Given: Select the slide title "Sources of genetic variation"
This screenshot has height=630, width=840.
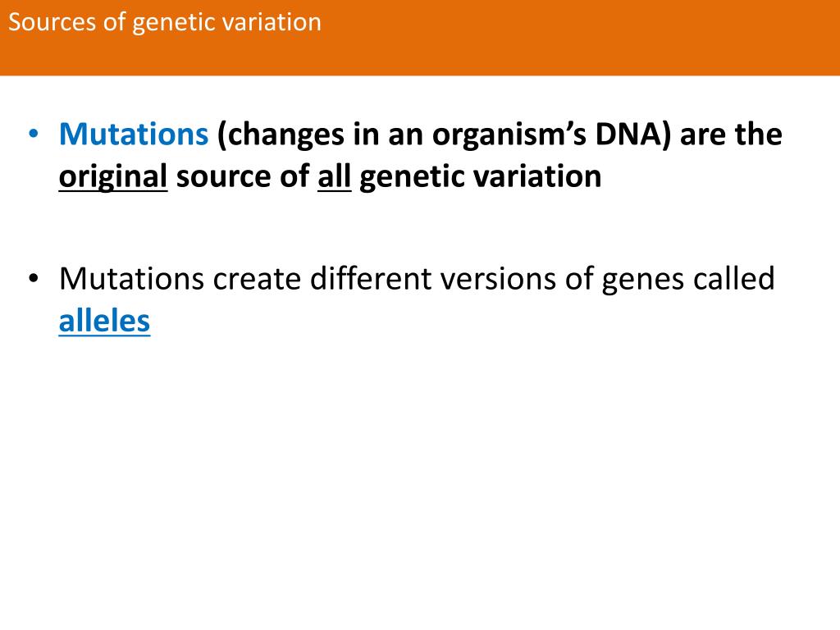Looking at the screenshot, I should [165, 22].
